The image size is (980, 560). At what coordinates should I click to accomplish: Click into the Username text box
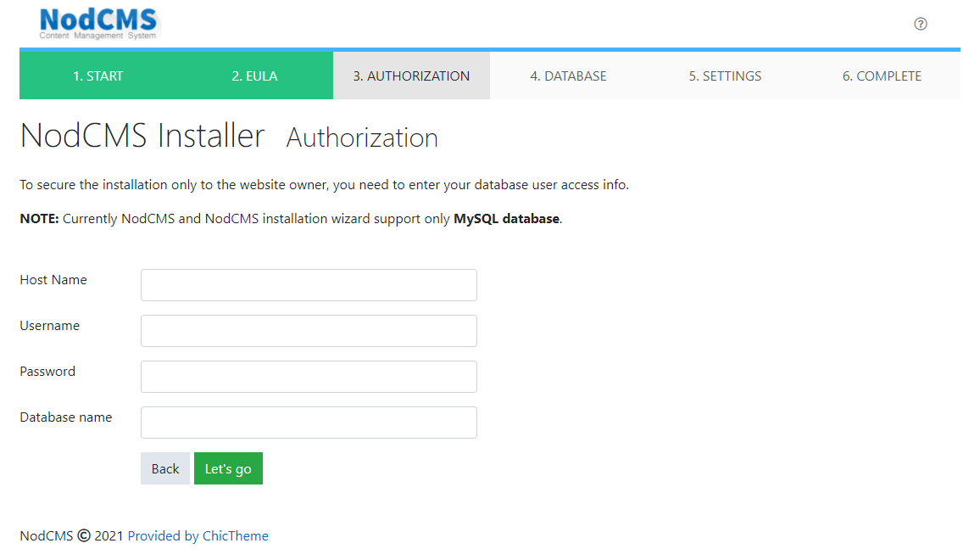click(309, 331)
